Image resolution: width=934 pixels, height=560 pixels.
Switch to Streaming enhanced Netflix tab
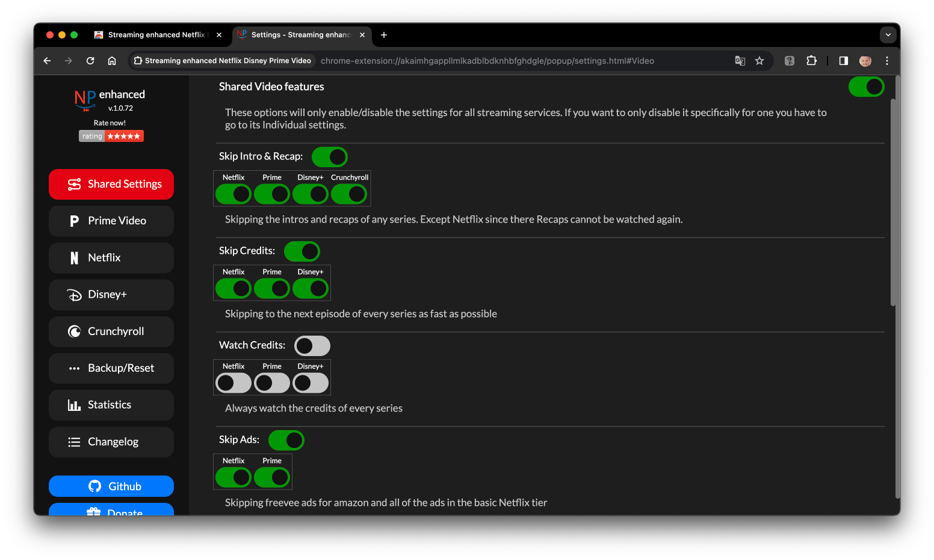point(158,35)
